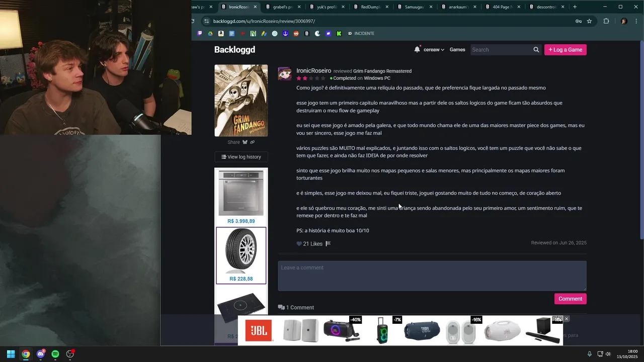644x362 pixels.
Task: Open the 21 Likes list
Action: (x=312, y=244)
